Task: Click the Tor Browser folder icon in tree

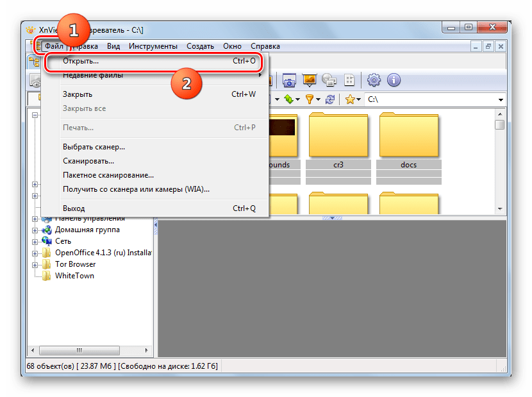Action: click(x=47, y=264)
